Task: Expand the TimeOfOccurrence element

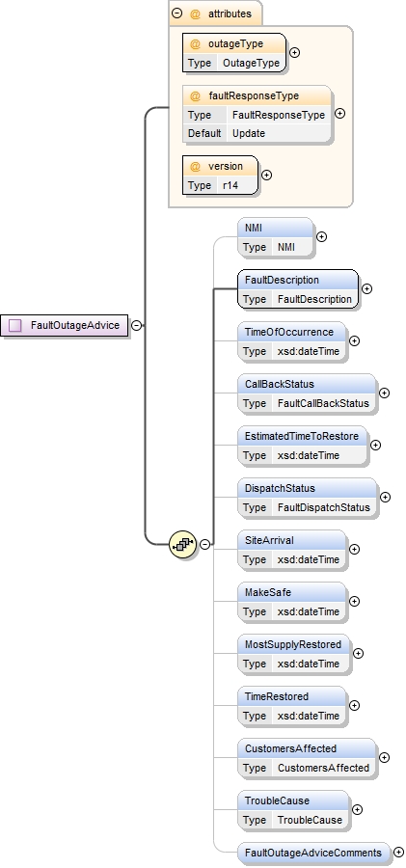Action: click(355, 341)
